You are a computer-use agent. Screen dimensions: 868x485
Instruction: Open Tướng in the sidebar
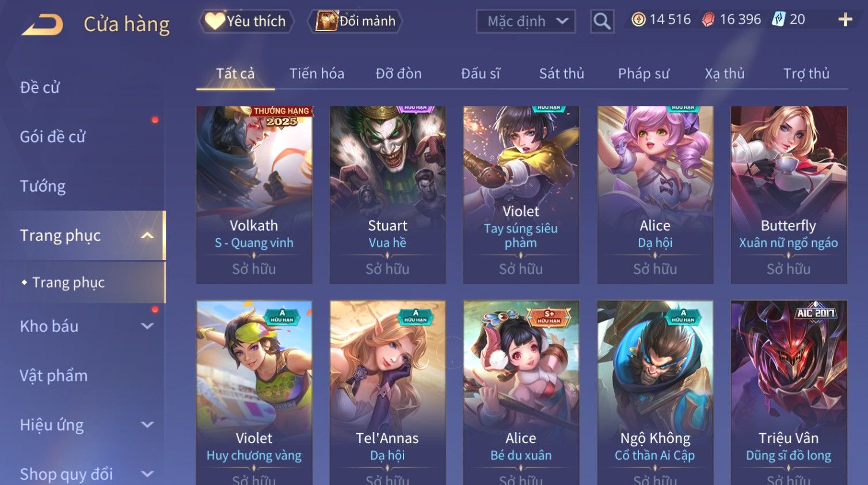click(43, 186)
